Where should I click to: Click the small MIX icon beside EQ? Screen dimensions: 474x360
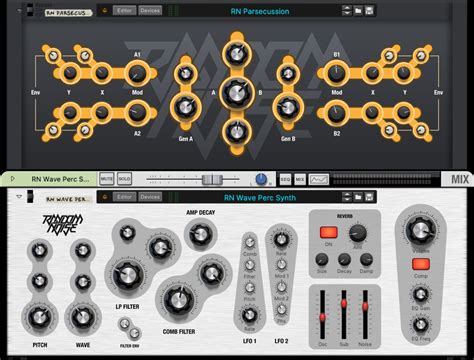300,179
